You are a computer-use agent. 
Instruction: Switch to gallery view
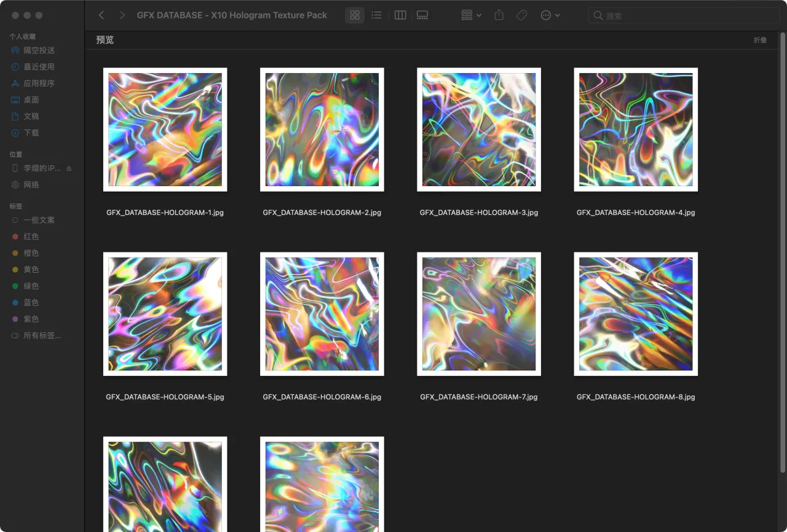tap(422, 15)
